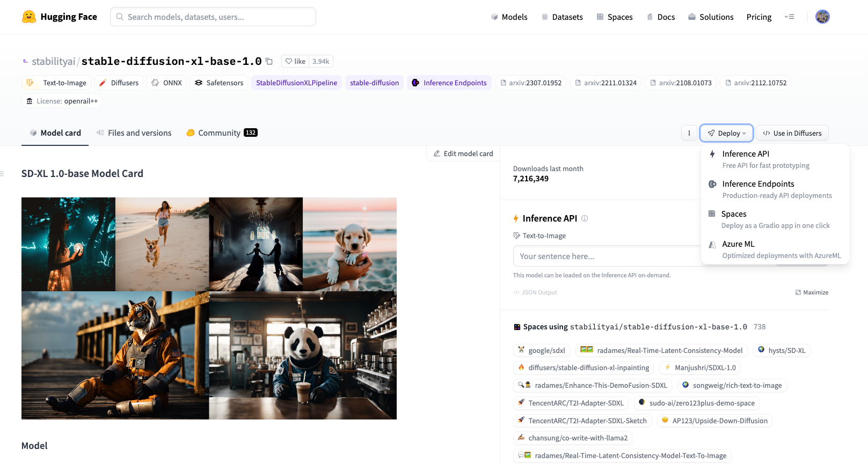Open Models in the top navigation
Screen dimensions: 868x464
tap(509, 17)
